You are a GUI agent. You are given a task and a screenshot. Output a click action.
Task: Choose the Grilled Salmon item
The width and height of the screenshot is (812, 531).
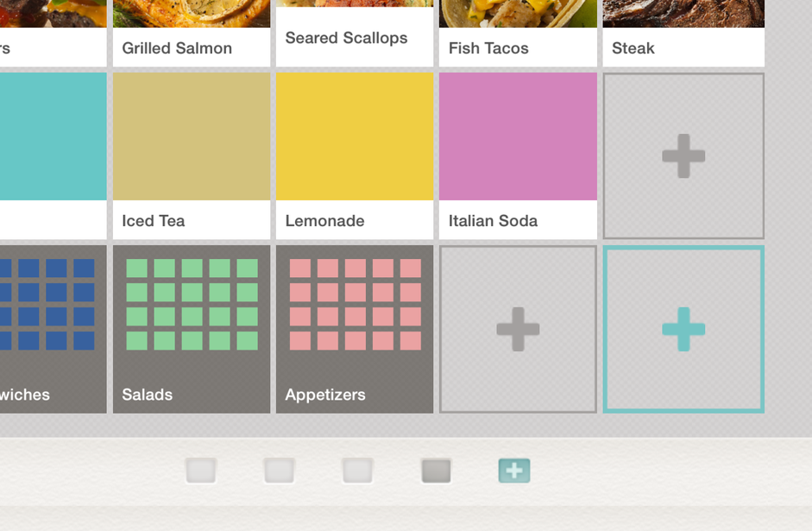(192, 33)
